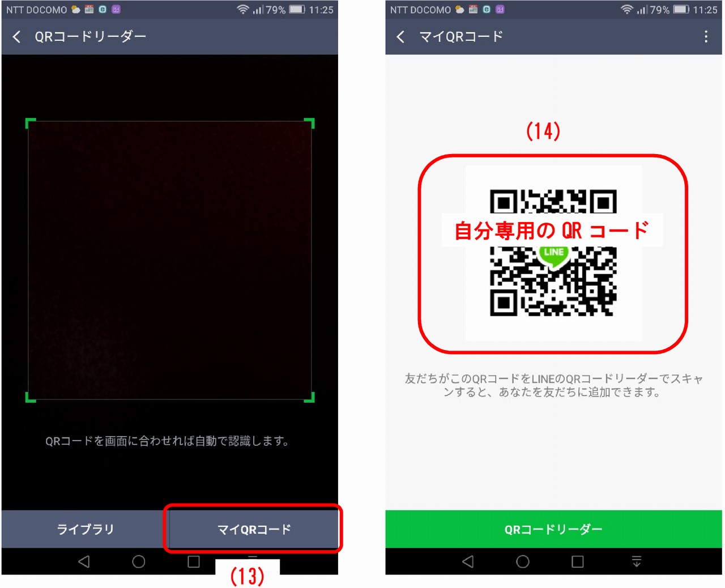
Task: Tap Wi-Fi status icon on right phone
Action: pos(627,10)
